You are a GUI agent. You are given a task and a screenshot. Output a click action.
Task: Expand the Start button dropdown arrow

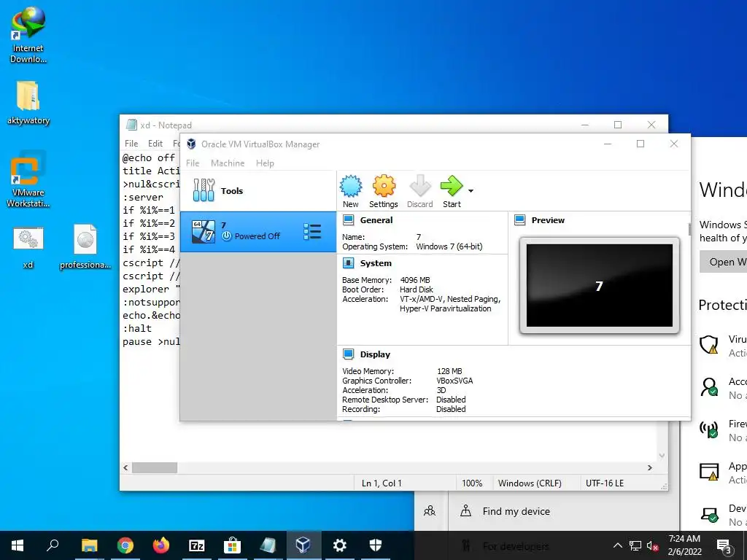click(471, 191)
